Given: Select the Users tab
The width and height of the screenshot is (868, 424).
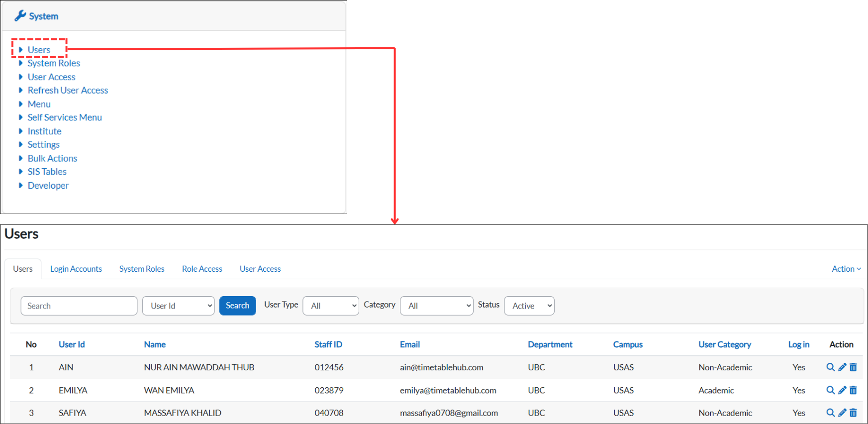Looking at the screenshot, I should (x=23, y=269).
